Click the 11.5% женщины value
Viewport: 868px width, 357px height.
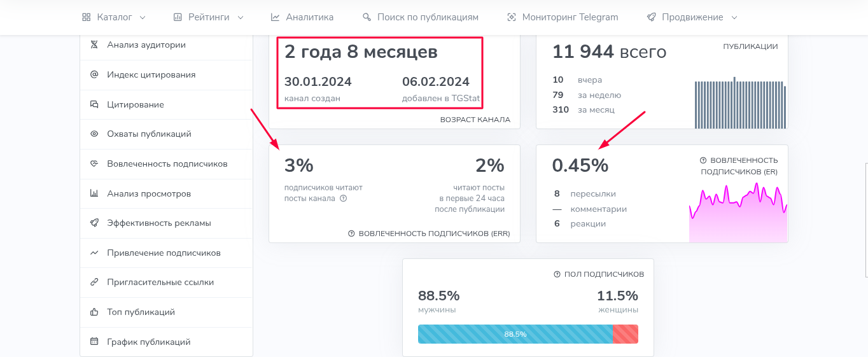coord(617,296)
